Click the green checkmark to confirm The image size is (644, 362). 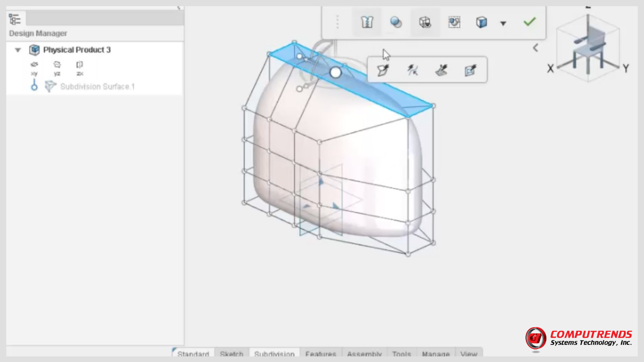[x=529, y=22]
